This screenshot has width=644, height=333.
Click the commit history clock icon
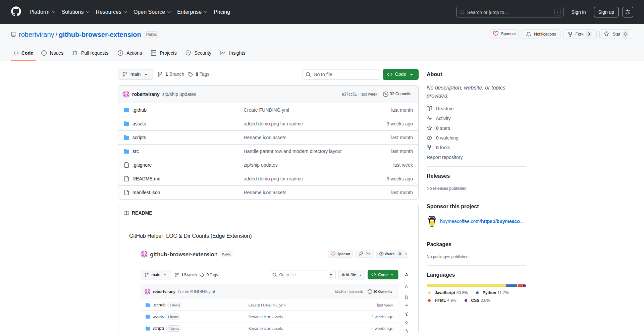point(385,94)
